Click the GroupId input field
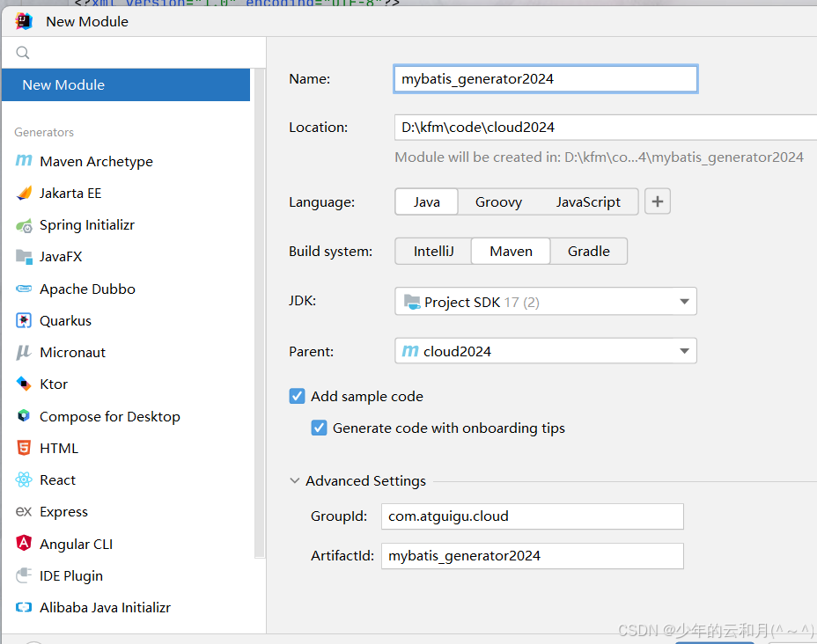Image resolution: width=817 pixels, height=644 pixels. [x=532, y=516]
